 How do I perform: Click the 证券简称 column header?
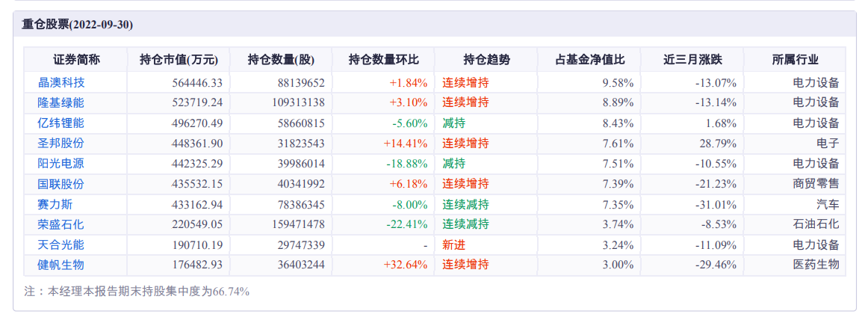pos(76,60)
